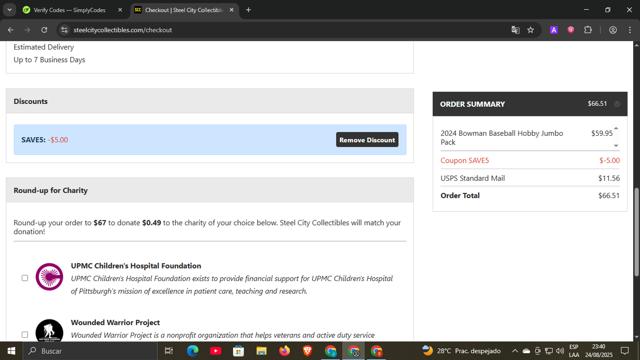Go back to the previous page
640x360 pixels.
(11, 30)
